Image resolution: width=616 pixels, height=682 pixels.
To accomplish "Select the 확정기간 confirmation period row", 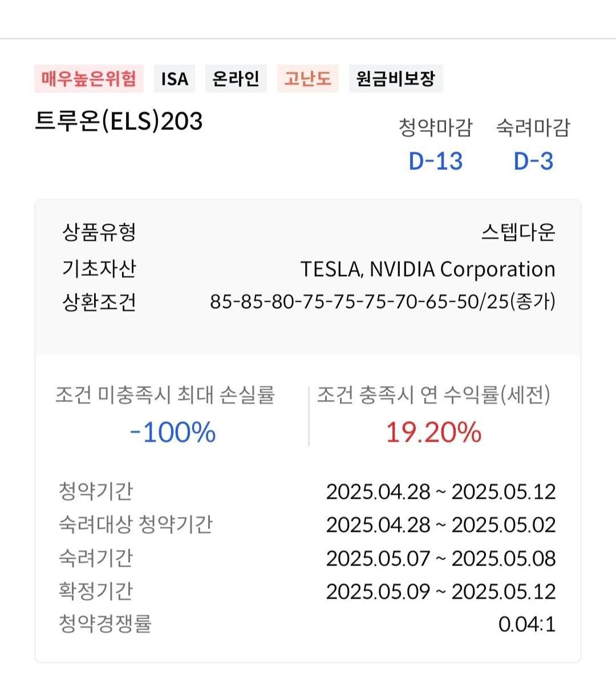I will click(x=308, y=590).
